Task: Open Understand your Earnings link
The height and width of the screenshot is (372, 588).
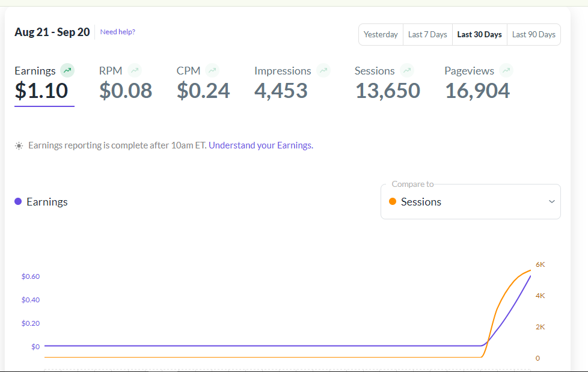Action: coord(260,145)
